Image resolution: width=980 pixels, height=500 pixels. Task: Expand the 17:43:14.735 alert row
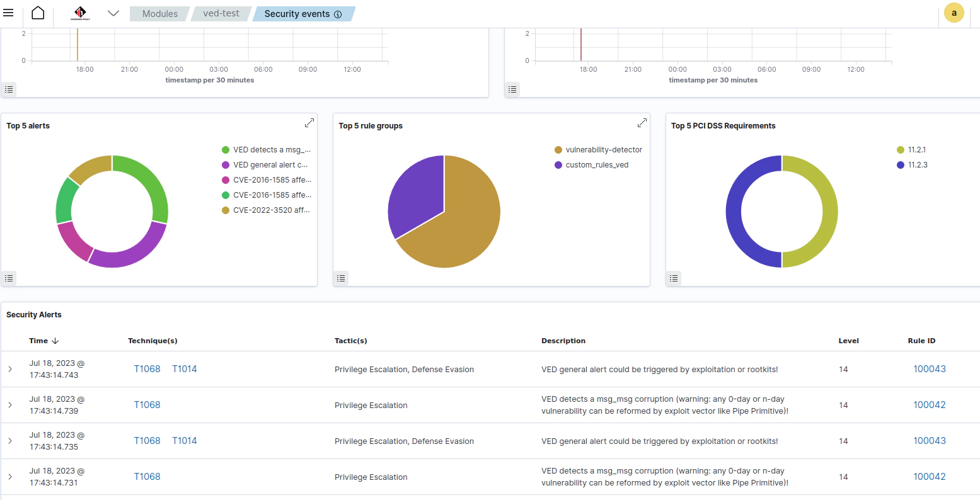click(x=10, y=441)
